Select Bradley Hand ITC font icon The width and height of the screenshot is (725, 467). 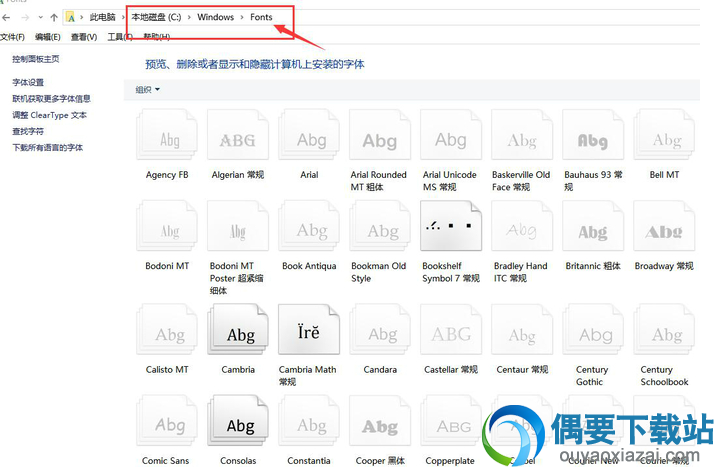click(522, 226)
